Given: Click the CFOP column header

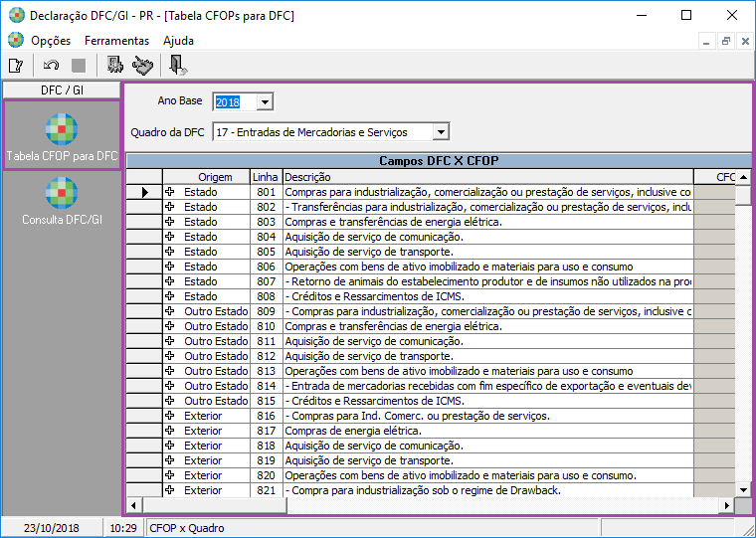Looking at the screenshot, I should point(715,177).
